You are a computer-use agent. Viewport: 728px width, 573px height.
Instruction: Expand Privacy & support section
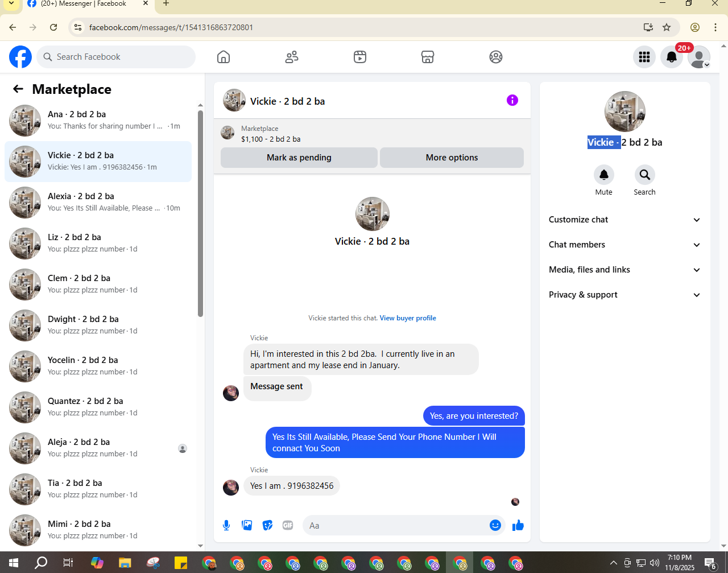pos(624,295)
